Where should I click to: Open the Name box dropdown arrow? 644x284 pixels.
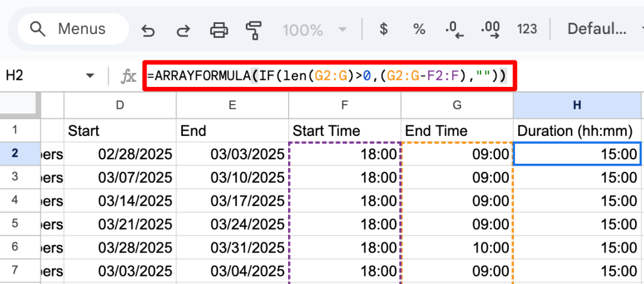[x=89, y=76]
